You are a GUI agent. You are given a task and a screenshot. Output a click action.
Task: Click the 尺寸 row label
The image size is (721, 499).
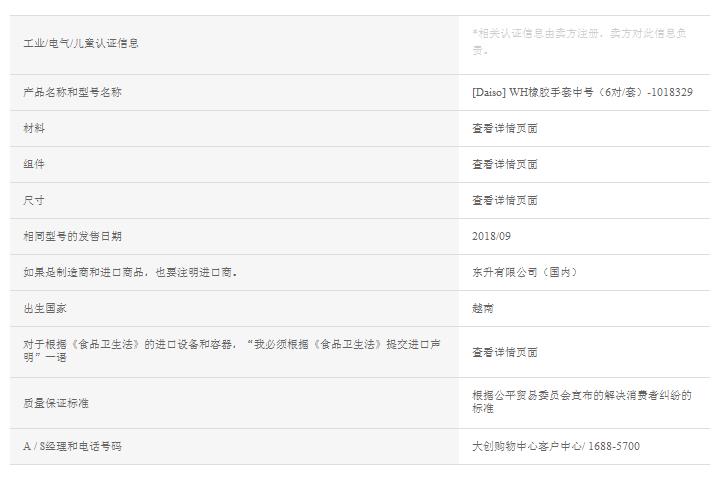click(34, 200)
